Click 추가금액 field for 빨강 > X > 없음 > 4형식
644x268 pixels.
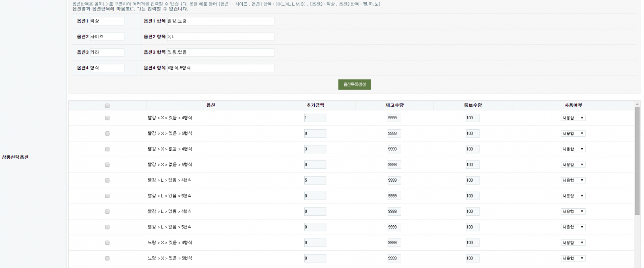(x=315, y=149)
